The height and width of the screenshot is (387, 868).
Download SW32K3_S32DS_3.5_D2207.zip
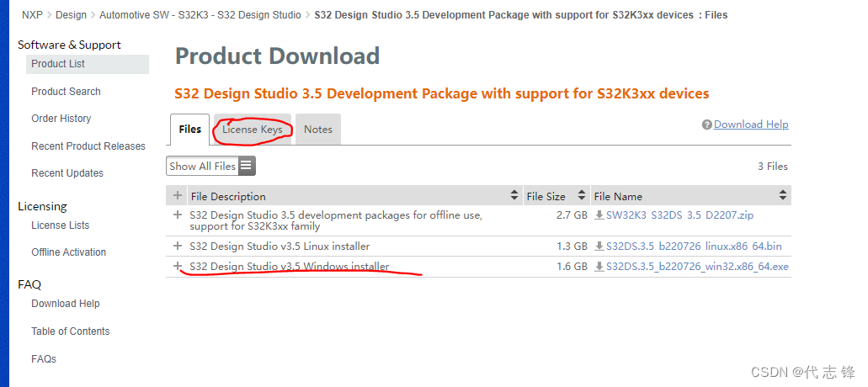click(x=679, y=215)
